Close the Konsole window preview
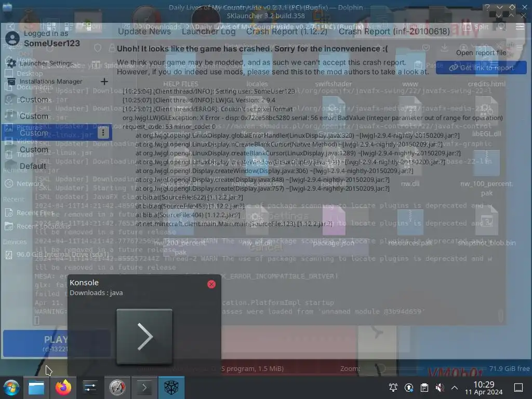532x399 pixels. click(x=211, y=284)
